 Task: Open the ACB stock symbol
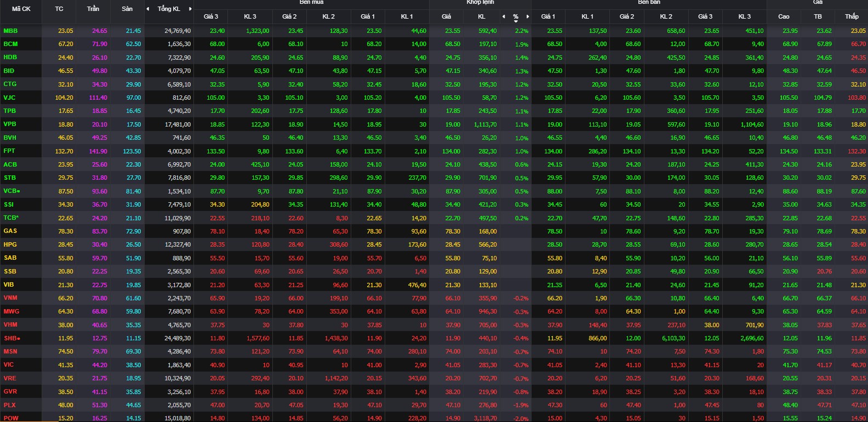10,164
